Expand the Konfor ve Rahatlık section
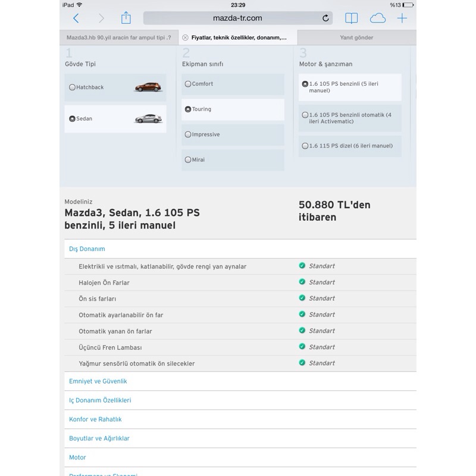 coord(240,419)
